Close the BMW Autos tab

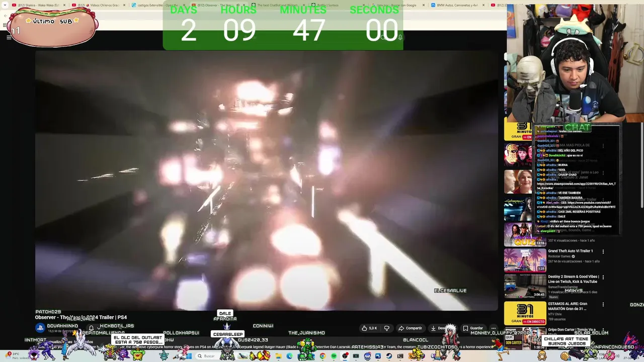click(x=484, y=5)
